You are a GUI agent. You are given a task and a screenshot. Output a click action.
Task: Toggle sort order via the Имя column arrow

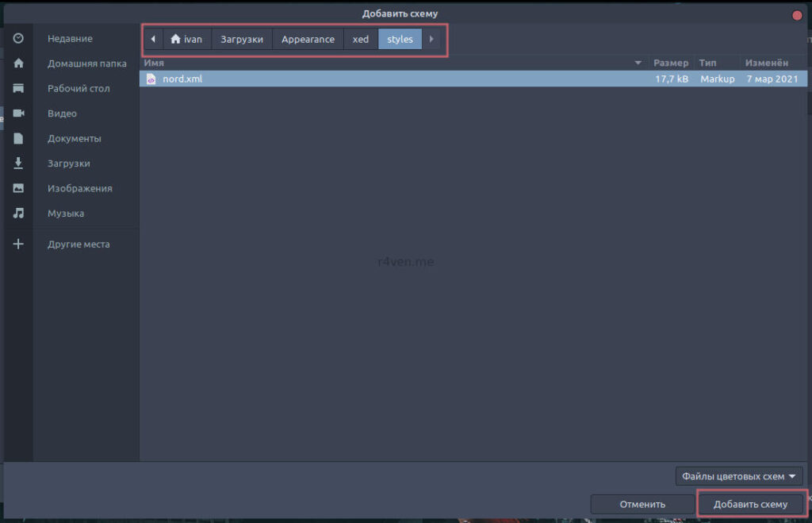tap(638, 63)
